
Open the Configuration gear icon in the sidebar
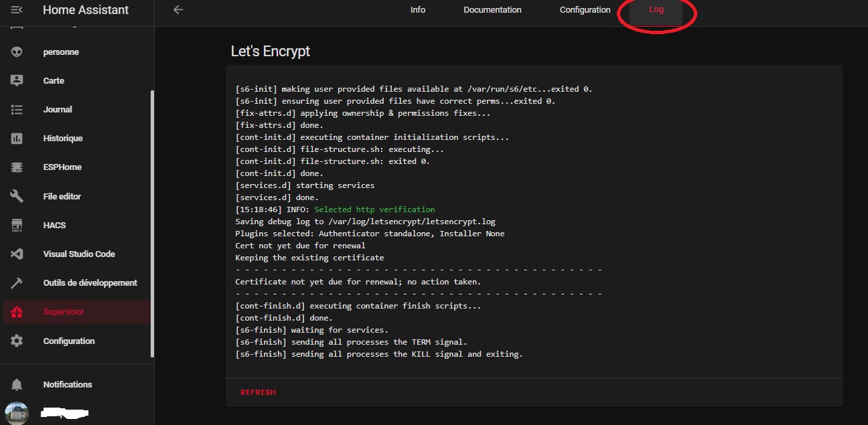coord(17,341)
